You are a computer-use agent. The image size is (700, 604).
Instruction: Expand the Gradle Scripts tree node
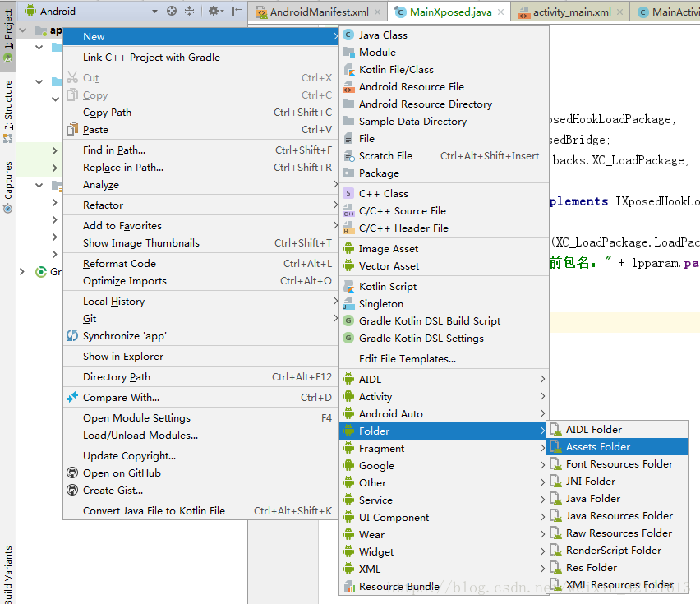click(22, 271)
